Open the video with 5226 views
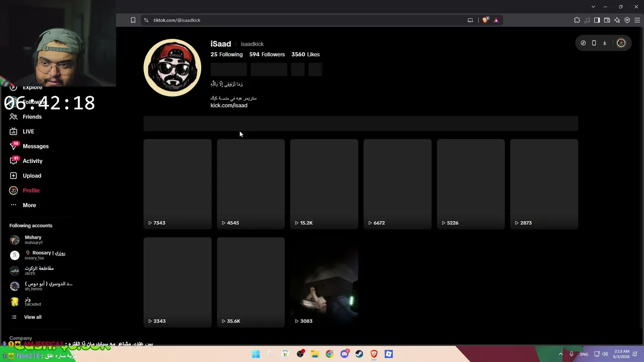The image size is (644, 362). [471, 184]
